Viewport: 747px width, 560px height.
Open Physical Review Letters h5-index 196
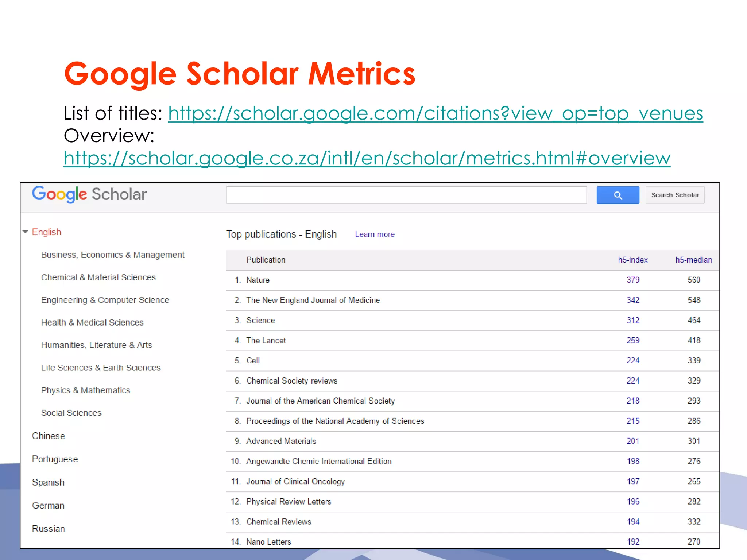pyautogui.click(x=633, y=502)
